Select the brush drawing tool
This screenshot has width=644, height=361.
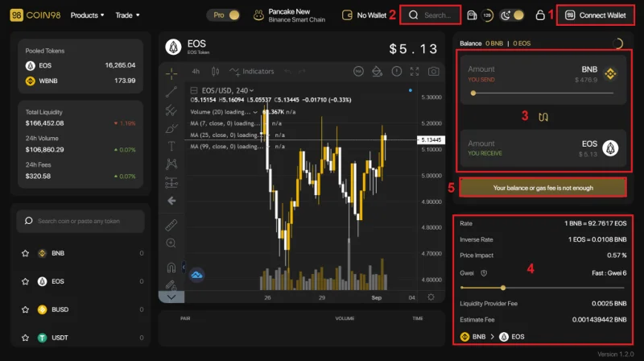tap(171, 128)
